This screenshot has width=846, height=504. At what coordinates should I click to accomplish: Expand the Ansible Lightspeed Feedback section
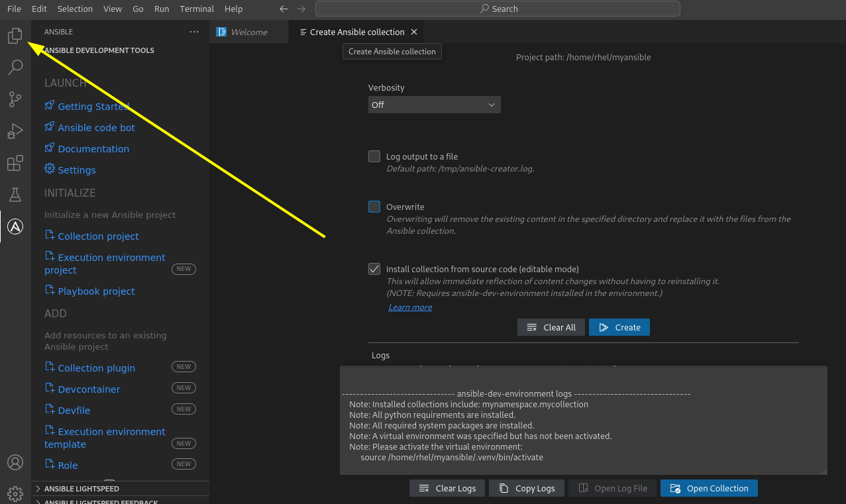click(121, 501)
